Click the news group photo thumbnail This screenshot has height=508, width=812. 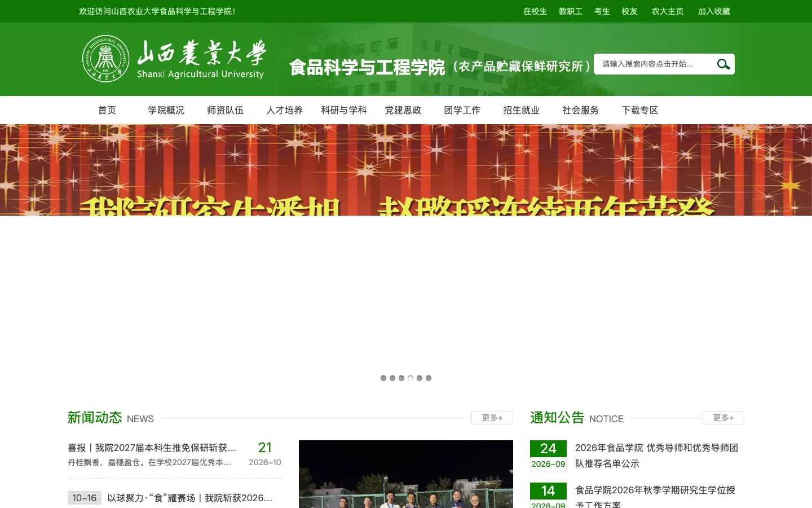pyautogui.click(x=406, y=474)
